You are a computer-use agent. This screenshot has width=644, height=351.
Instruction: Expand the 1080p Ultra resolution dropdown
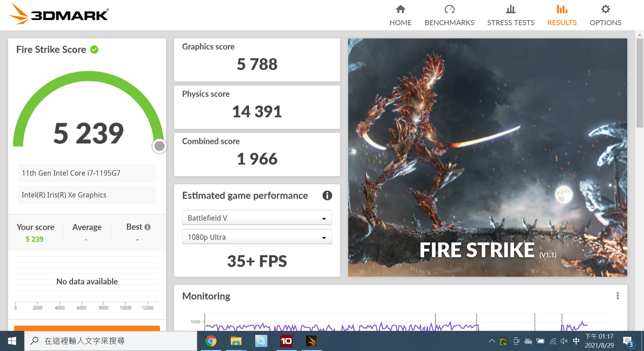coord(257,237)
